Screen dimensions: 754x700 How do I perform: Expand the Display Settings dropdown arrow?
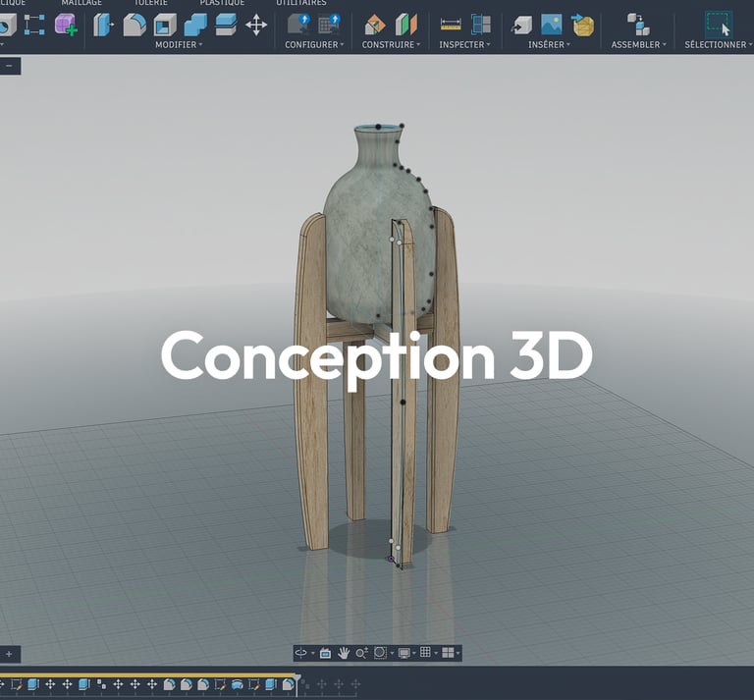coord(414,653)
